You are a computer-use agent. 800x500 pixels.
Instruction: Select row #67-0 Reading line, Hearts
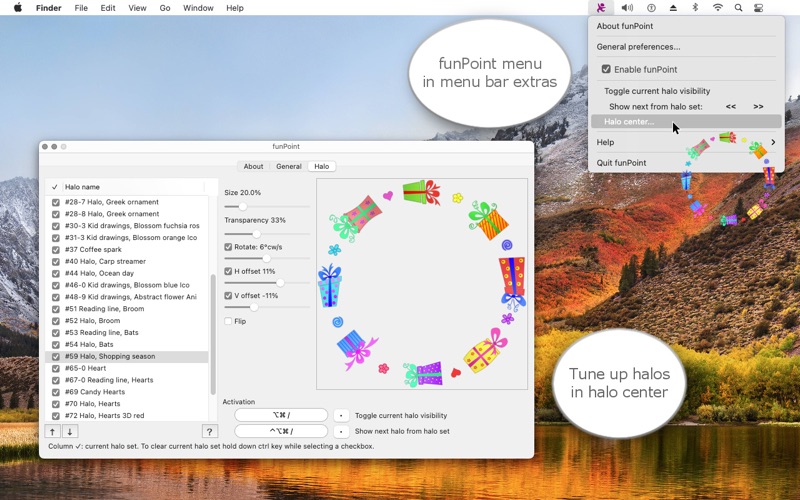127,380
